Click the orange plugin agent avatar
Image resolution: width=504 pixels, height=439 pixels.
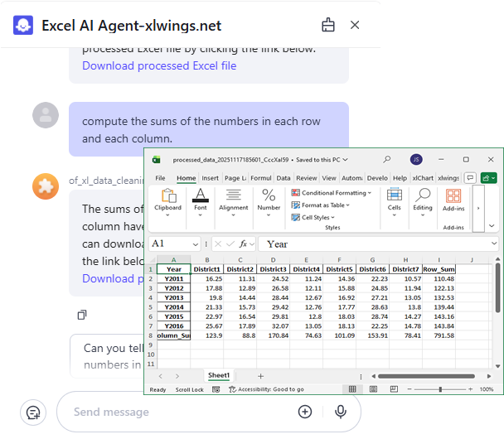(46, 186)
